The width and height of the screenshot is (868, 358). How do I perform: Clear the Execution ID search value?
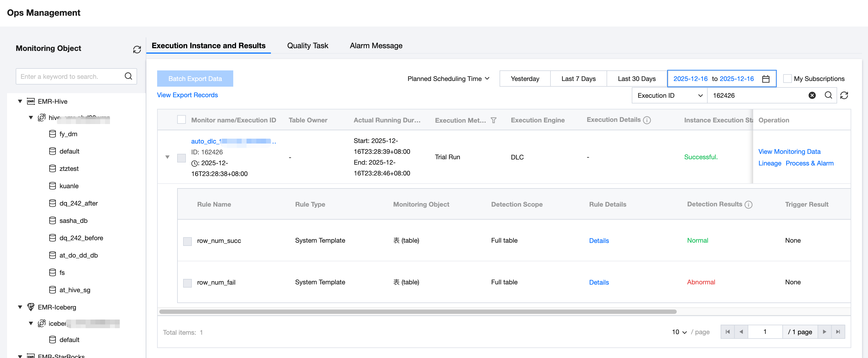point(812,95)
